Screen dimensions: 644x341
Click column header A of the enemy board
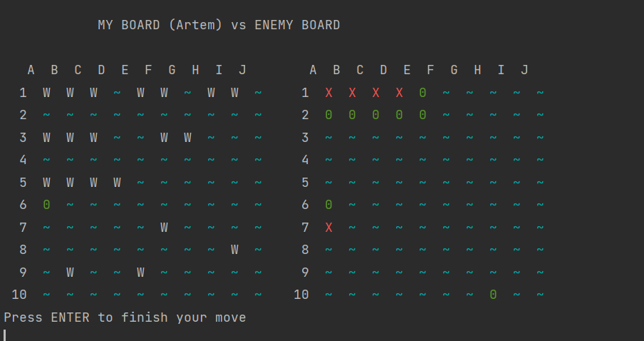(313, 70)
